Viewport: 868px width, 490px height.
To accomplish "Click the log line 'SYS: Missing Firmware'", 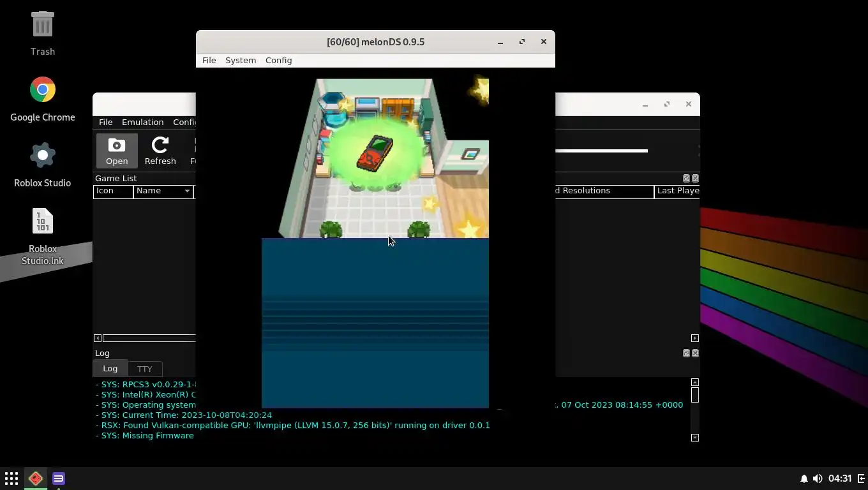I will pyautogui.click(x=145, y=436).
